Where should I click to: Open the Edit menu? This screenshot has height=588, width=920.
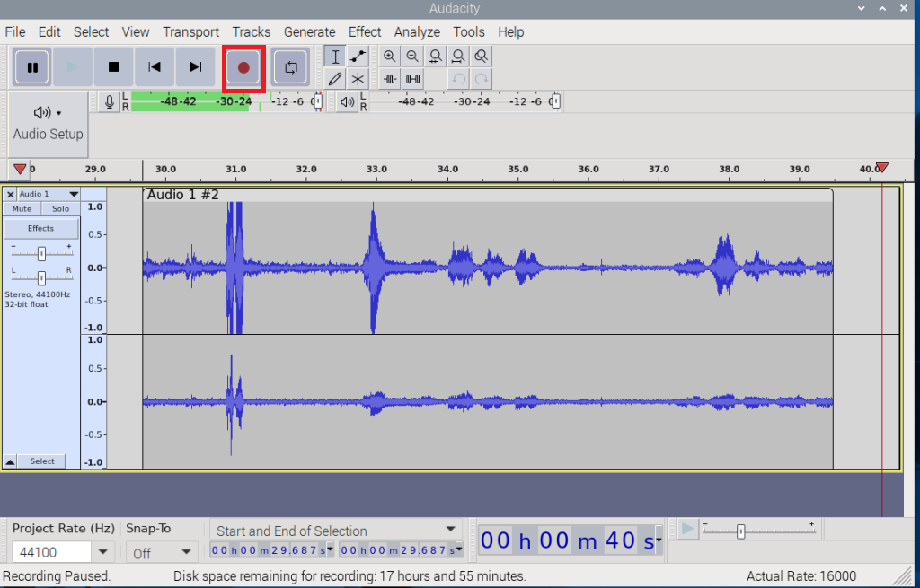[x=49, y=32]
